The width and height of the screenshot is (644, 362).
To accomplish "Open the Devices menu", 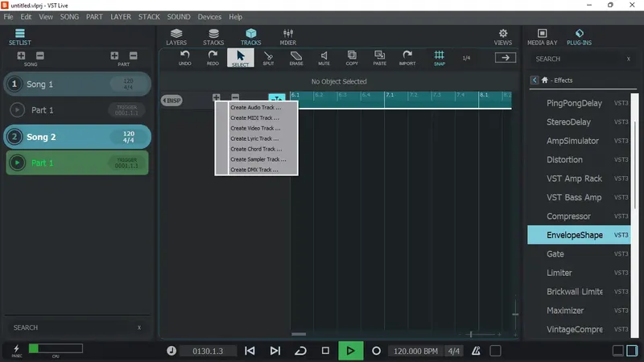I will click(x=209, y=17).
